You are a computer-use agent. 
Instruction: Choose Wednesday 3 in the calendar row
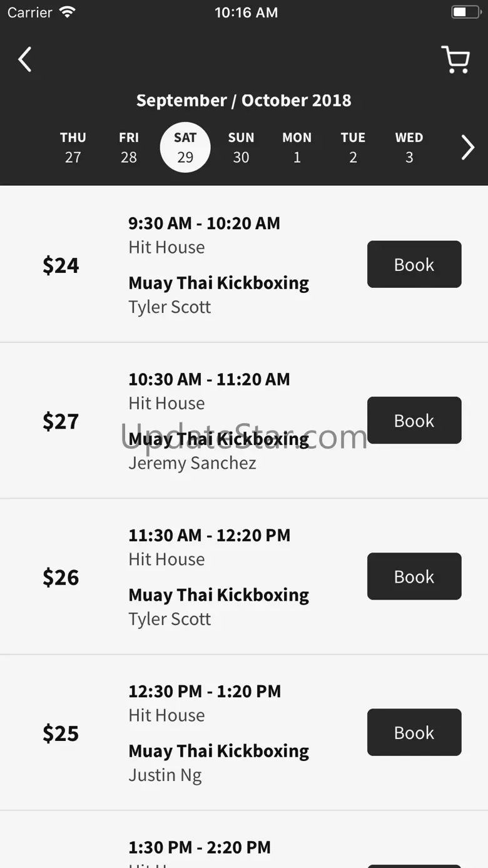(x=409, y=148)
